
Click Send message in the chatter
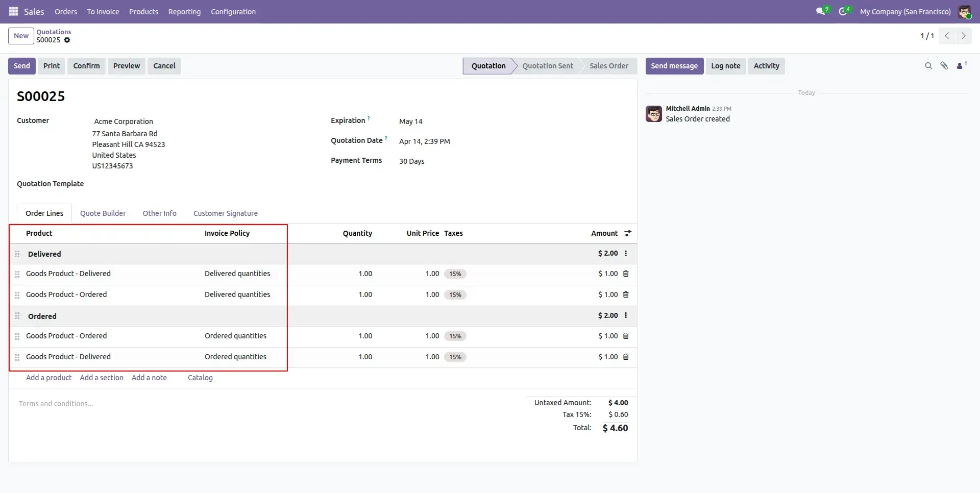[674, 66]
